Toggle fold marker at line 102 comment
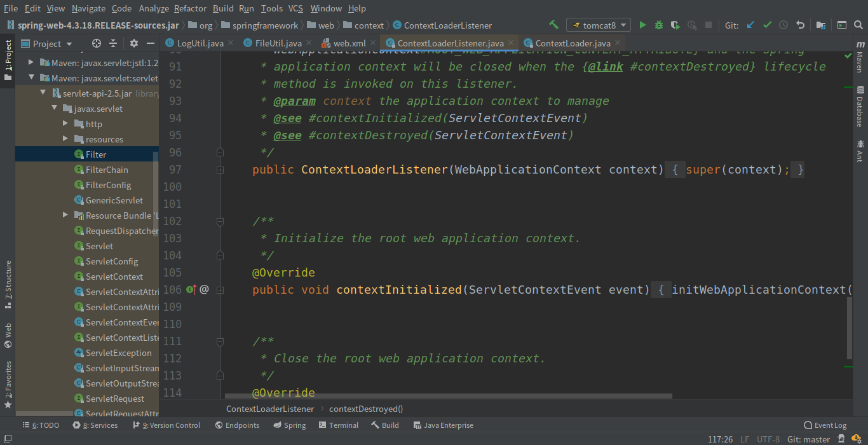This screenshot has height=445, width=868. (220, 221)
